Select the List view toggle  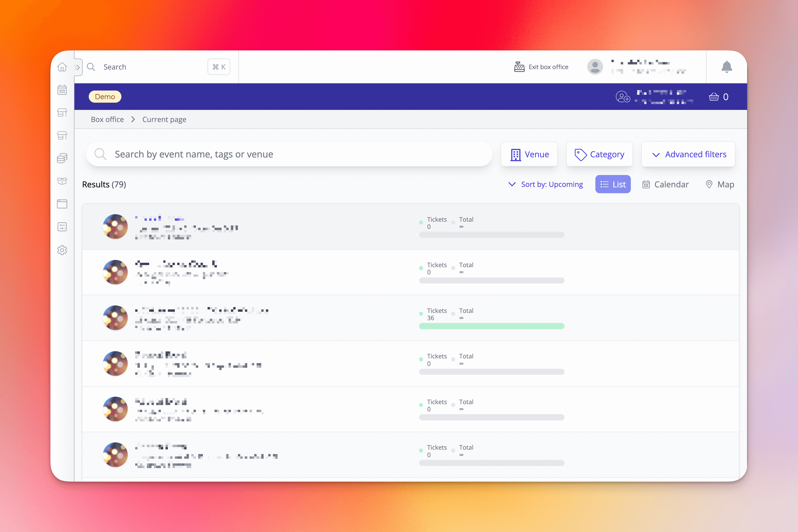[x=613, y=184]
